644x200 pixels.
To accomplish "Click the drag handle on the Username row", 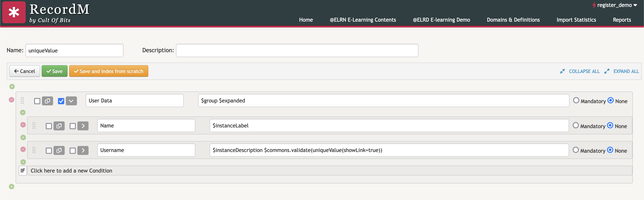I will coord(34,150).
